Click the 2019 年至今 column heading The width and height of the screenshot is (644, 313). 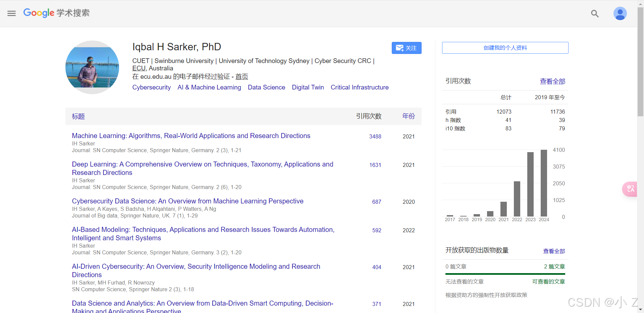[550, 97]
